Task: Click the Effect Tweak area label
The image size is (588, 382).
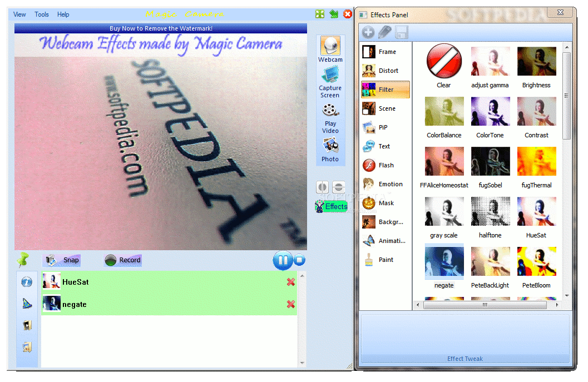Action: tap(465, 359)
